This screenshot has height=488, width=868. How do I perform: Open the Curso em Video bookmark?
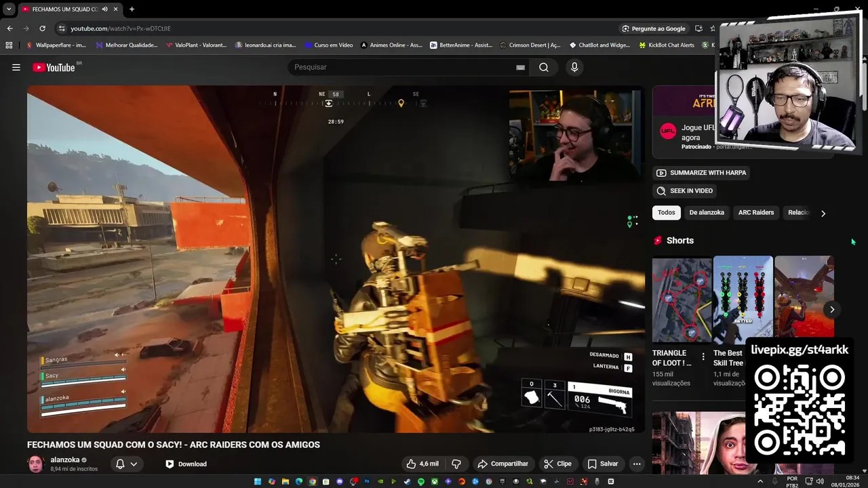coord(328,45)
